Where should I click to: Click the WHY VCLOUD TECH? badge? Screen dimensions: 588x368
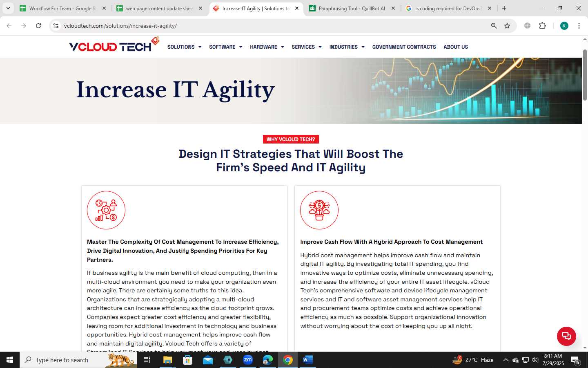click(x=291, y=139)
